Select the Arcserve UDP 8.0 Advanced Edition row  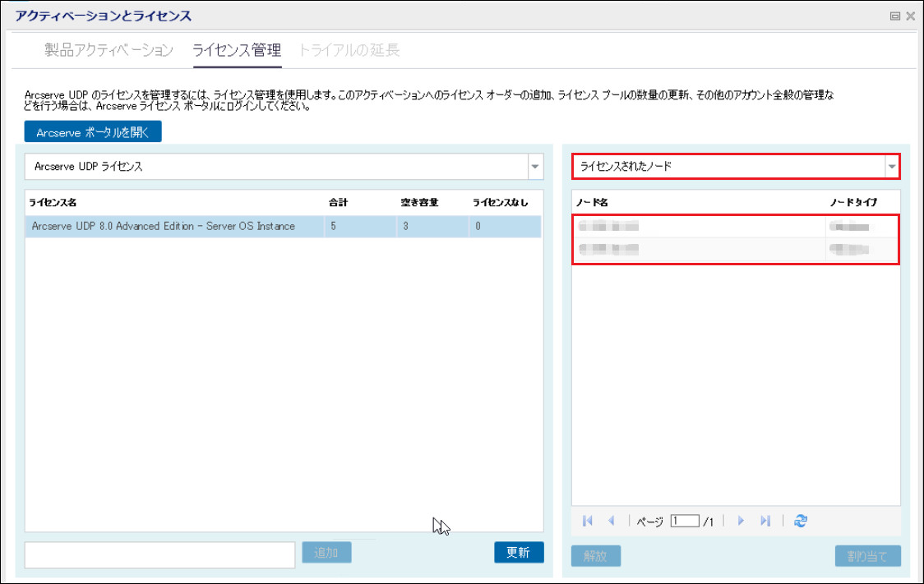pyautogui.click(x=283, y=226)
